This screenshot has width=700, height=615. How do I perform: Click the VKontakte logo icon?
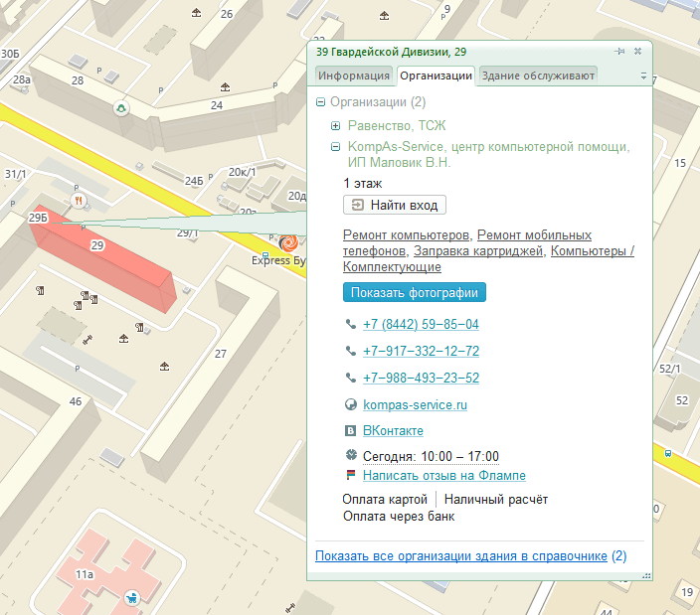click(x=350, y=431)
